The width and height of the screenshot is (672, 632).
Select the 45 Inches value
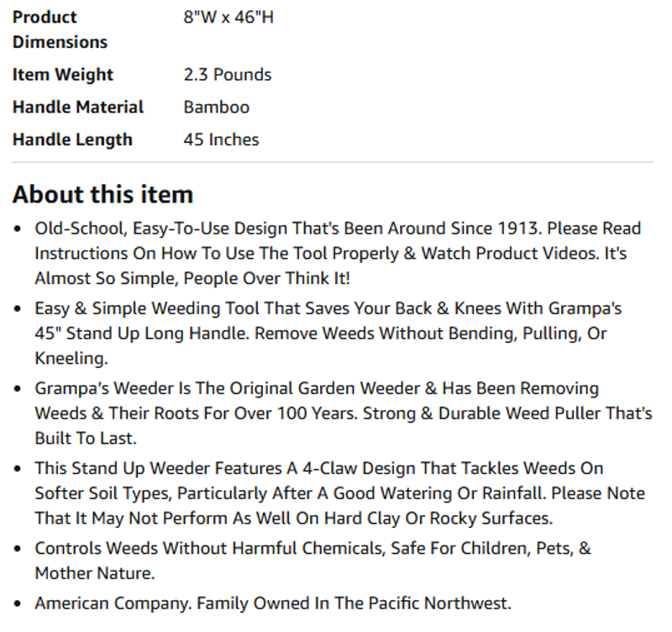tap(221, 140)
